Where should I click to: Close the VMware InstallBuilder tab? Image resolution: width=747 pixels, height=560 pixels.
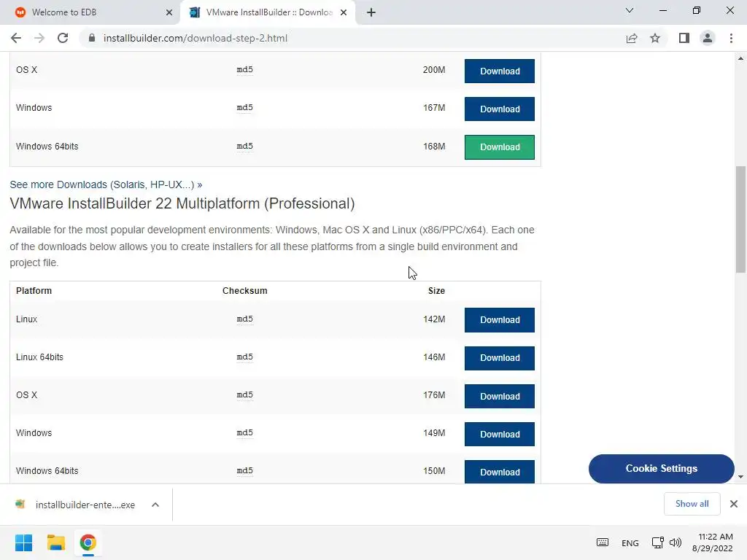click(344, 12)
